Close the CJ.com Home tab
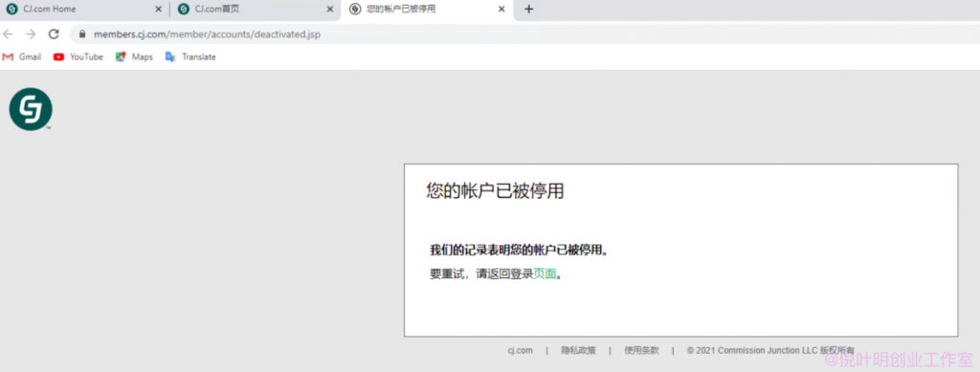Viewport: 980px width, 372px height. (x=158, y=10)
